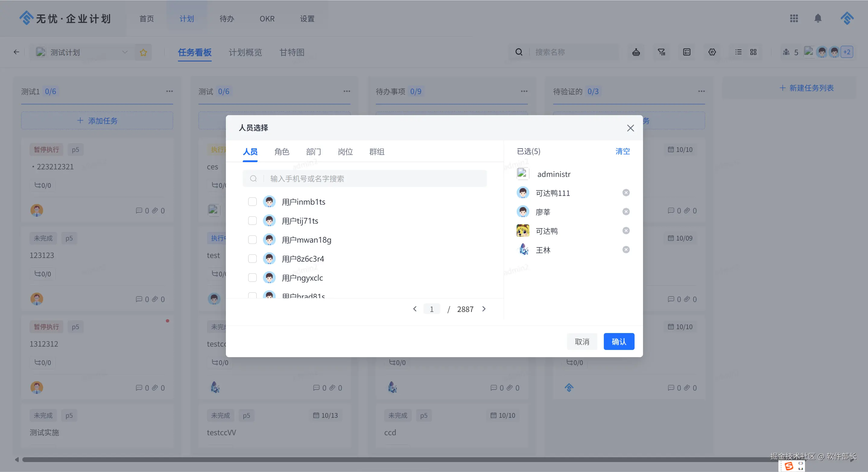Select the 用户mwan18g checkbox
The height and width of the screenshot is (472, 868).
252,240
